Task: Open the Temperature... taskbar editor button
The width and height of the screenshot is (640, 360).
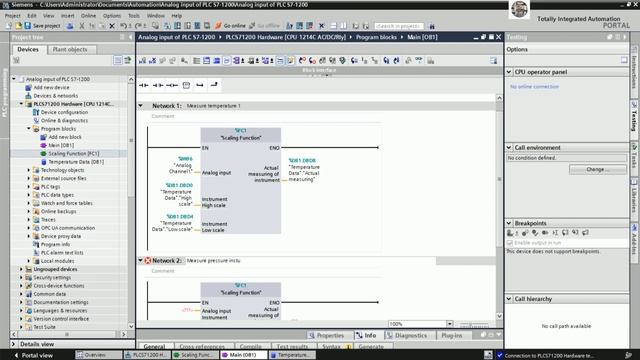Action: (292, 355)
